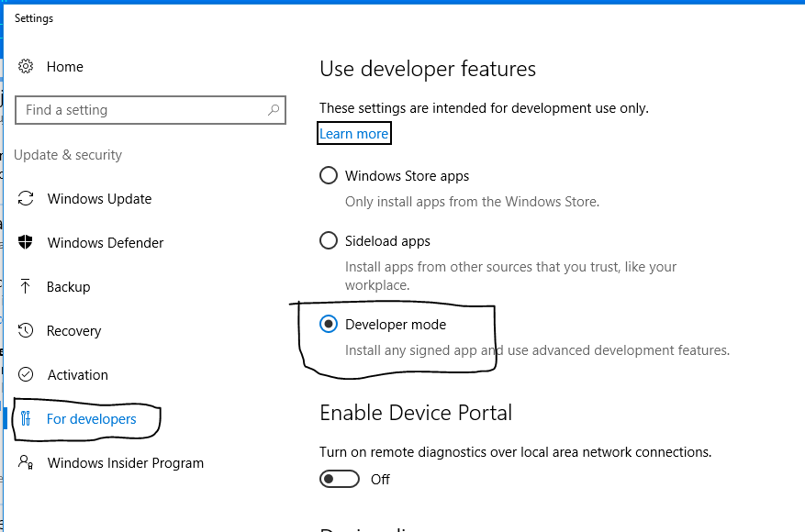Image resolution: width=805 pixels, height=532 pixels.
Task: Turn on the Device Portal toggle
Action: (340, 479)
